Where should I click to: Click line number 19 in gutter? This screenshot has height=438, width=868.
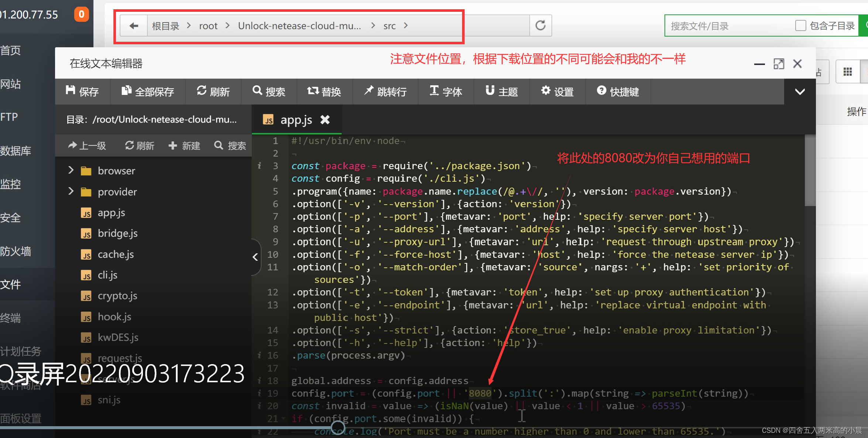point(273,393)
